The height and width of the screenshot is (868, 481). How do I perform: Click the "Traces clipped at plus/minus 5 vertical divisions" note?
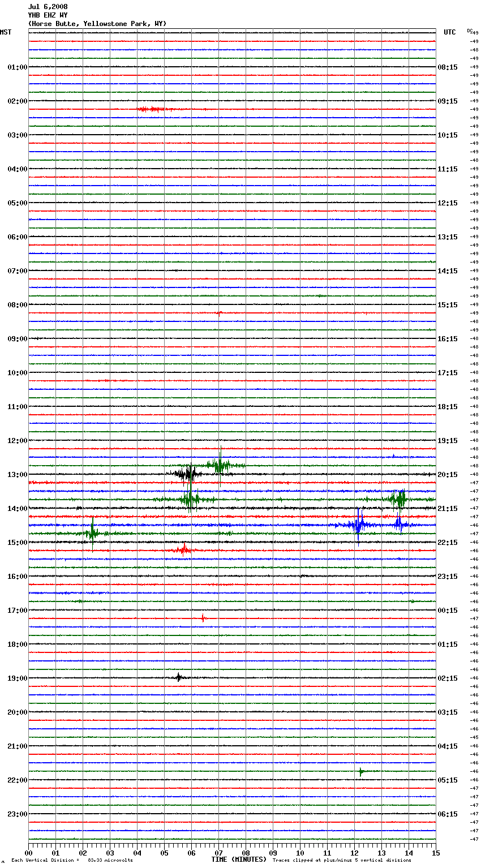[342, 861]
